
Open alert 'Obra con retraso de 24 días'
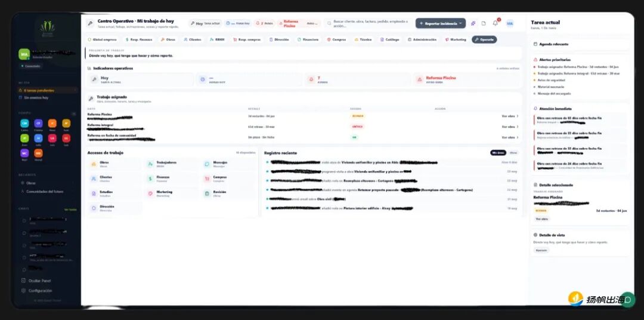coord(580,165)
